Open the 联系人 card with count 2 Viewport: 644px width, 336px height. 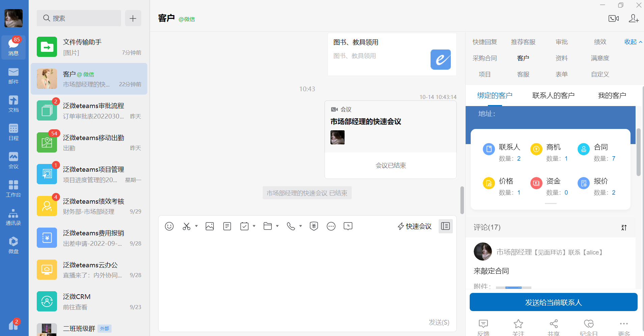pyautogui.click(x=502, y=152)
